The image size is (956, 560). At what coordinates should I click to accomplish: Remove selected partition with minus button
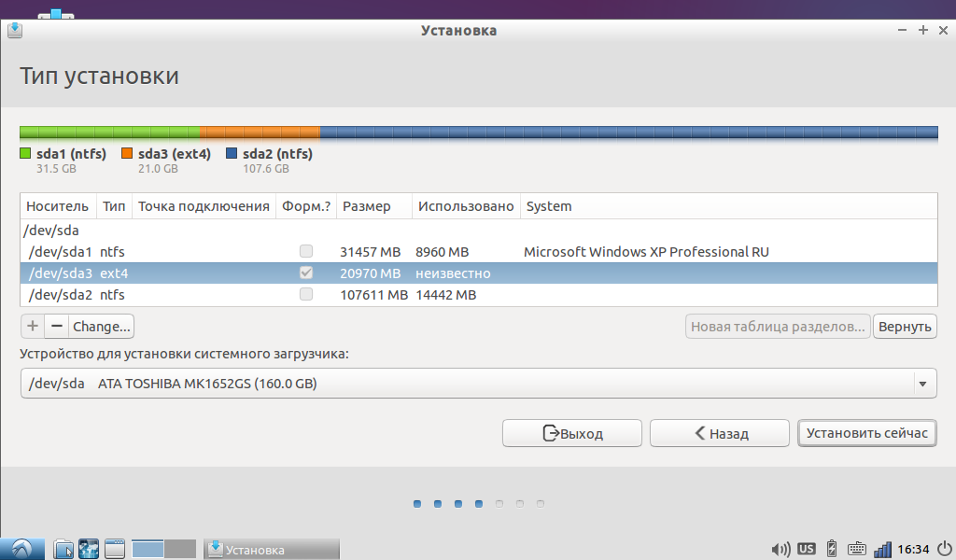57,326
